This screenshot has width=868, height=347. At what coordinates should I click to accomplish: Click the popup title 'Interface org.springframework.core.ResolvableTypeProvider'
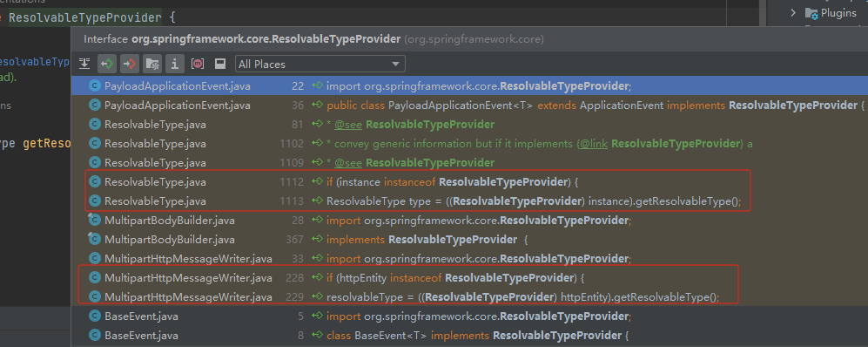click(x=242, y=39)
